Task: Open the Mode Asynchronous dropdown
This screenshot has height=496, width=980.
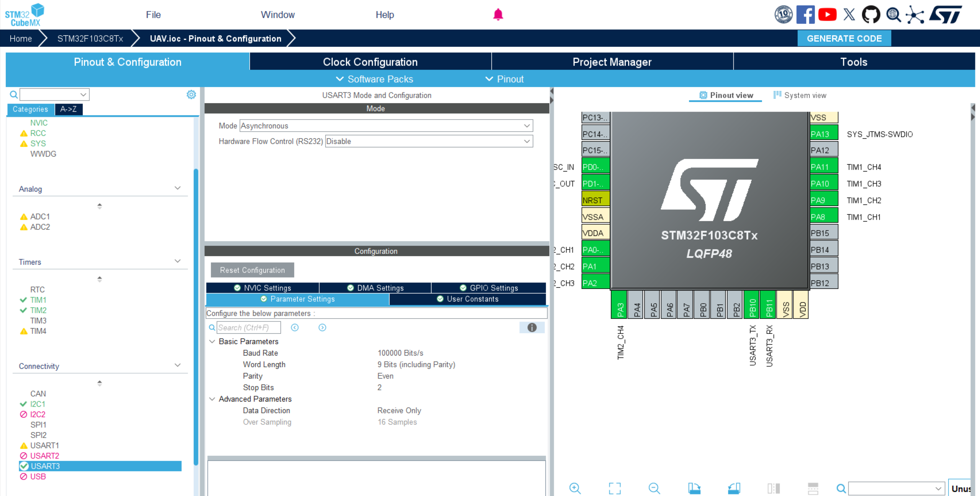Action: [x=386, y=126]
